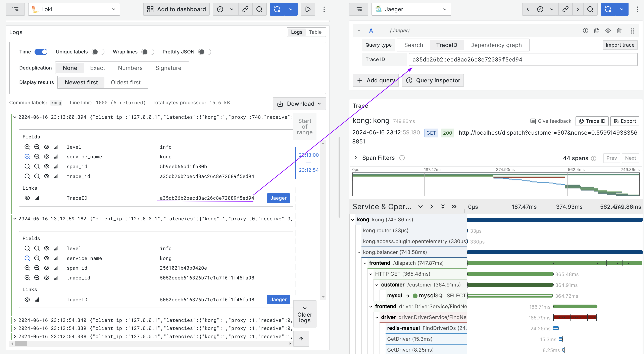Click the copy shortened link icon in Loki toolbar

coord(245,9)
